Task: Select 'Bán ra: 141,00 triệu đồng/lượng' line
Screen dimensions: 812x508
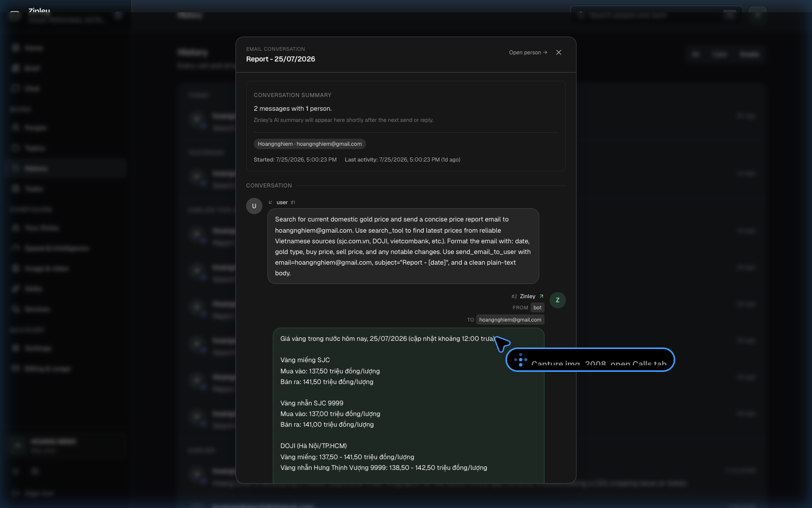Action: click(327, 425)
